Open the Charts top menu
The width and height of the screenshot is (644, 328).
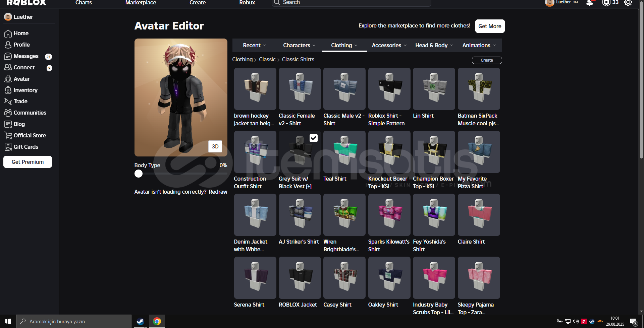84,3
